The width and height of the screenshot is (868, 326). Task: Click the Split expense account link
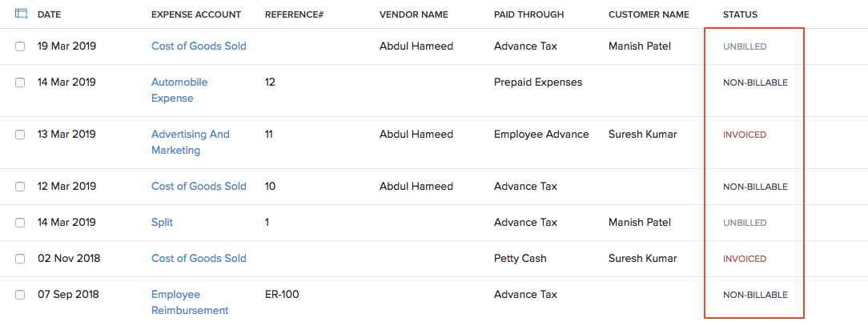coord(162,223)
